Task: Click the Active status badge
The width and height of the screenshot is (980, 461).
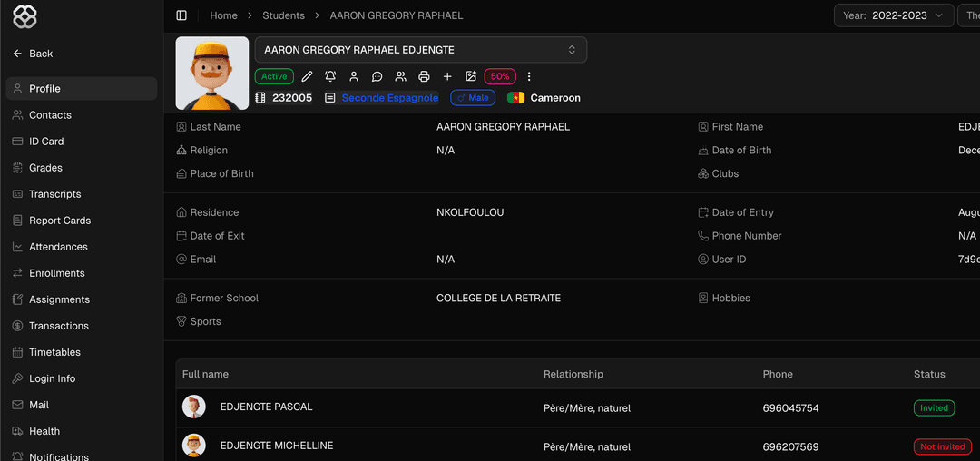Action: click(x=274, y=77)
